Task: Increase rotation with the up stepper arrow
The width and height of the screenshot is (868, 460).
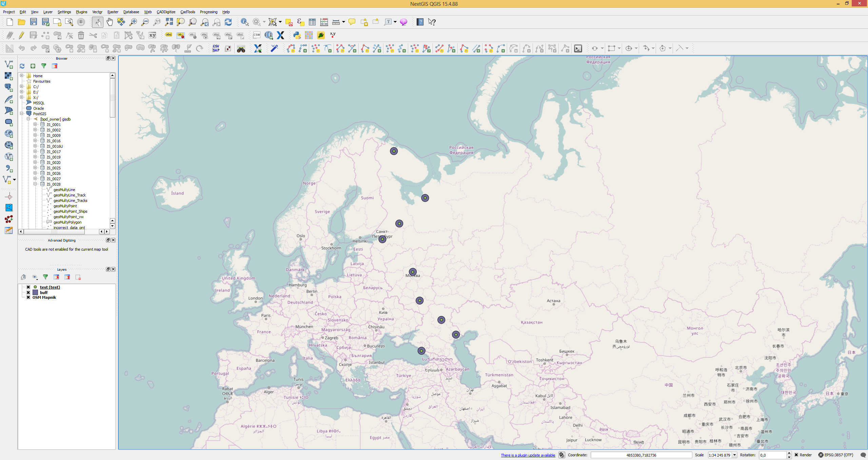Action: tap(789, 453)
